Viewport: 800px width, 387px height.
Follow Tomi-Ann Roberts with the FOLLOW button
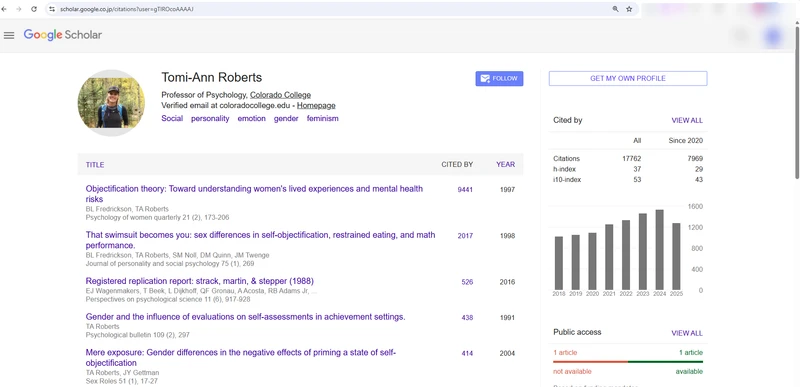[x=499, y=79]
